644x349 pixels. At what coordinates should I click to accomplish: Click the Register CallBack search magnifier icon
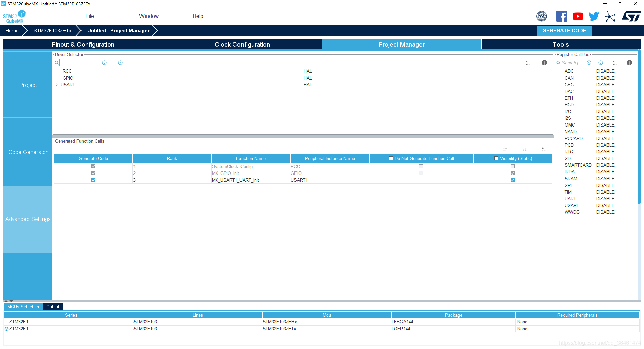coord(558,63)
